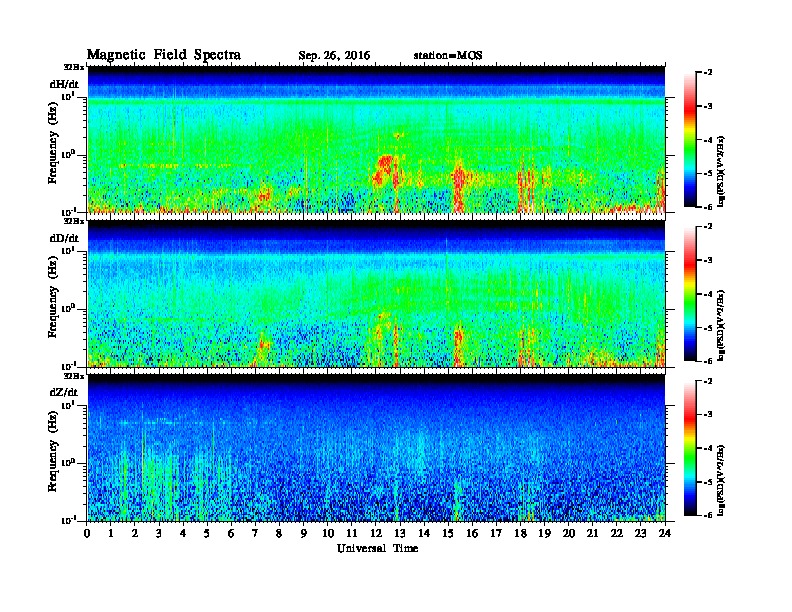Click the "station=MOS" label
The image size is (792, 612).
coord(448,56)
